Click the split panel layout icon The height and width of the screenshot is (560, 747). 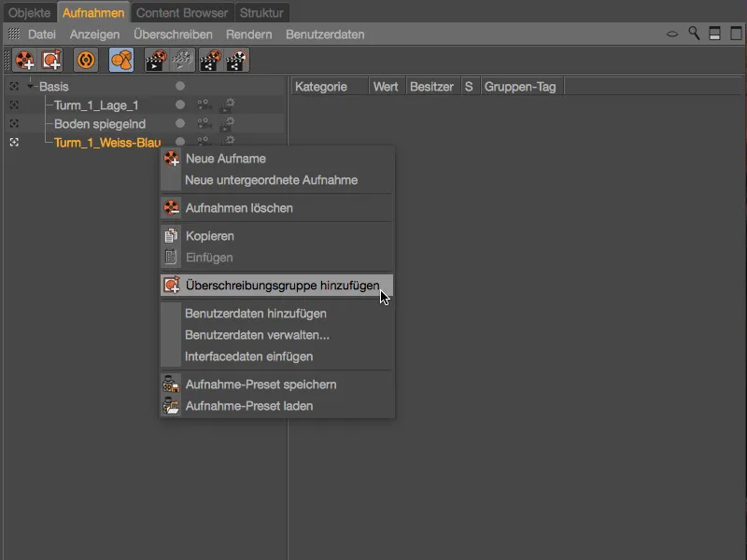[x=714, y=34]
